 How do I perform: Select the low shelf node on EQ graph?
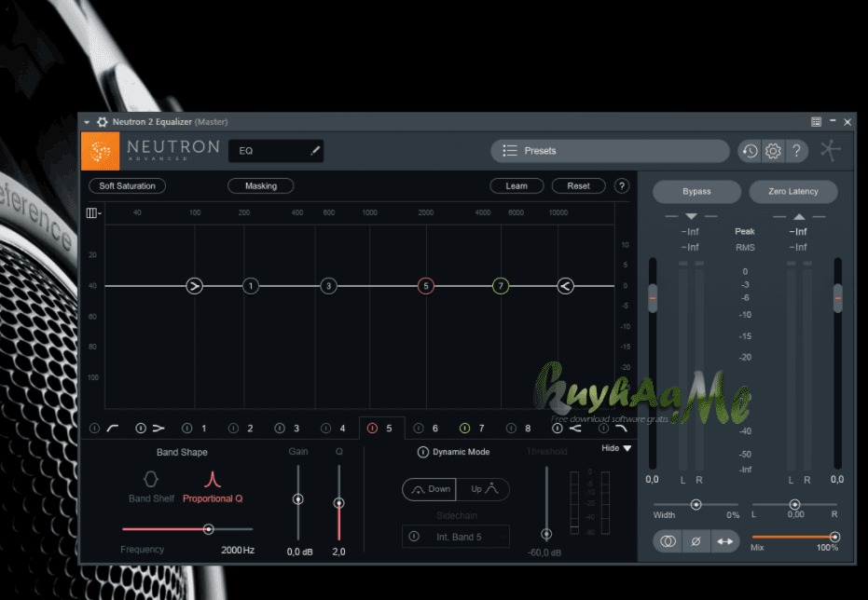(x=194, y=286)
